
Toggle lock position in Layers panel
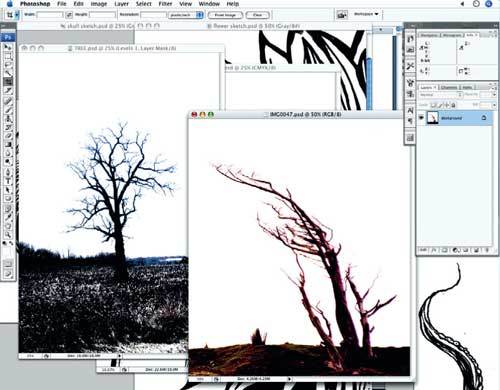(447, 105)
